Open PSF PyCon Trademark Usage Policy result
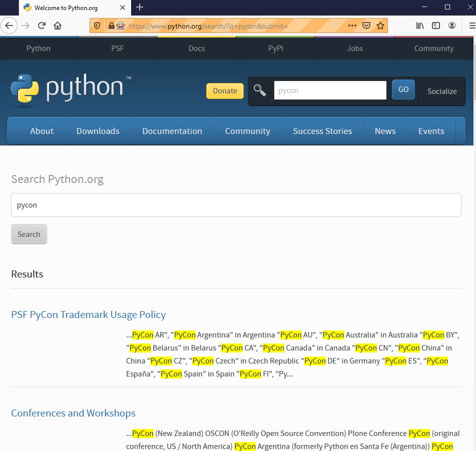 [88, 314]
